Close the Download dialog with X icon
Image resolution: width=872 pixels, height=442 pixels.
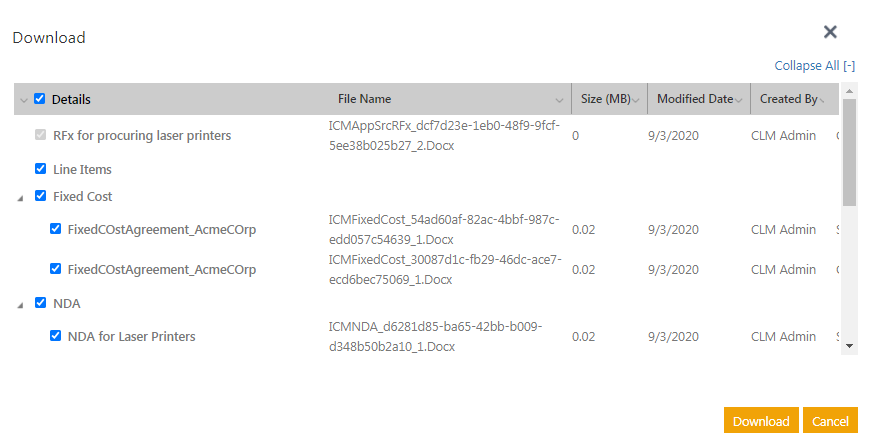pyautogui.click(x=830, y=32)
